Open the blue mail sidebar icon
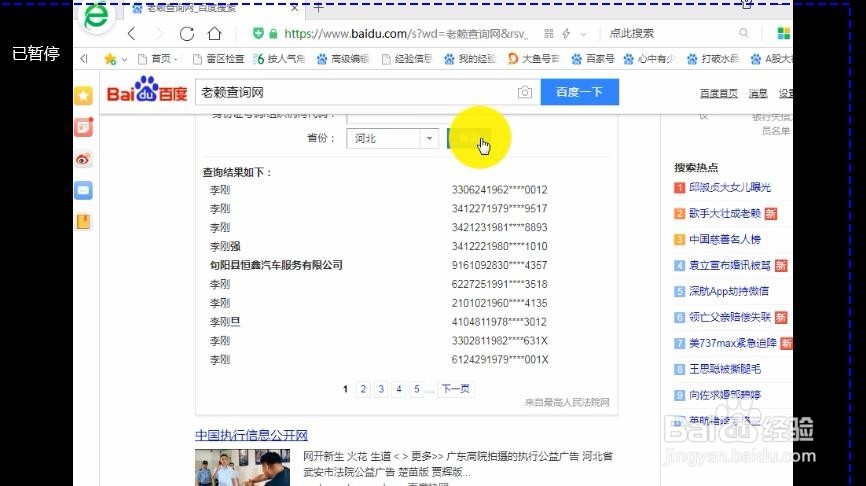This screenshot has width=866, height=486. (83, 191)
